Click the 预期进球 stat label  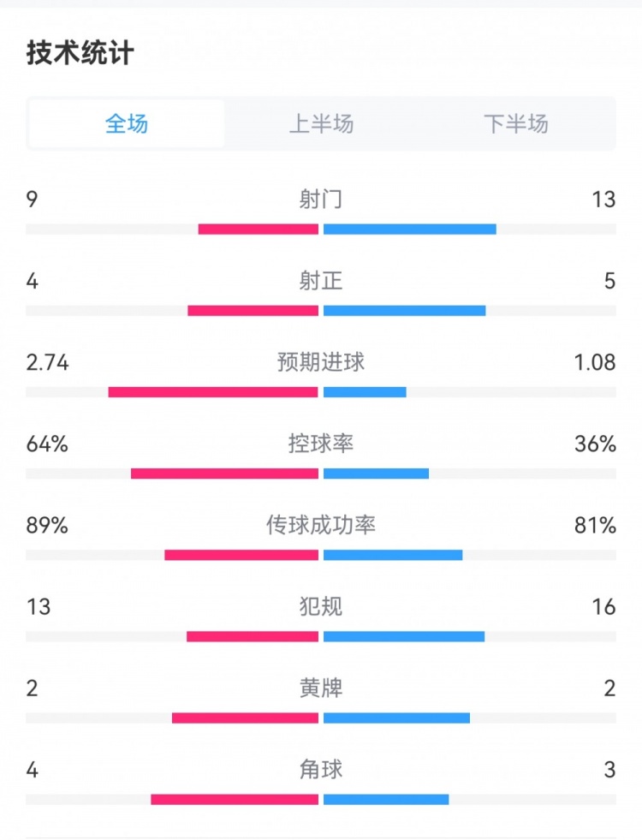321,362
